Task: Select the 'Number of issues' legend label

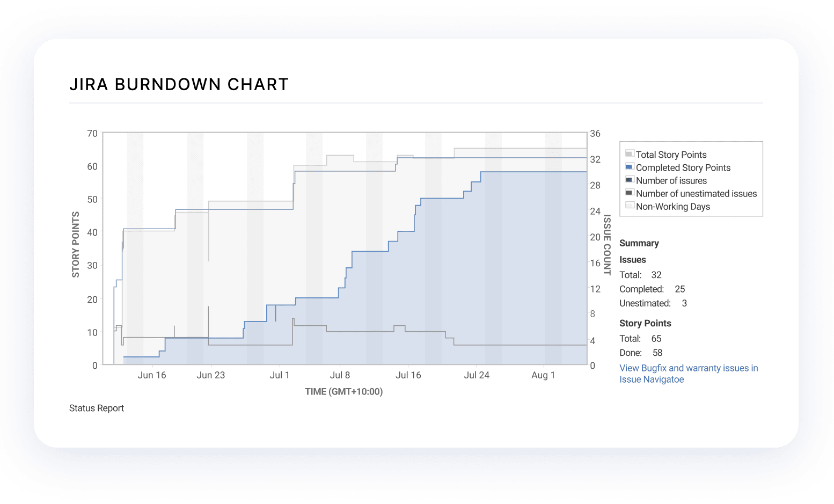Action: coord(671,180)
